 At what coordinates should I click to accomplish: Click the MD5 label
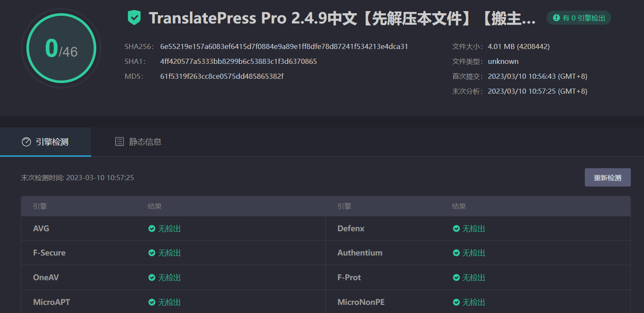134,76
